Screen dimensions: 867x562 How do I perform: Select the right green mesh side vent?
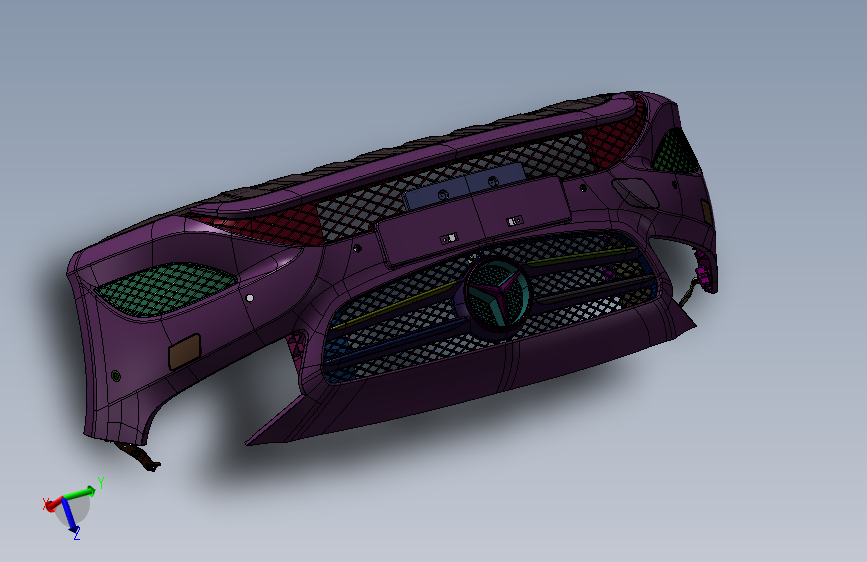coord(673,152)
